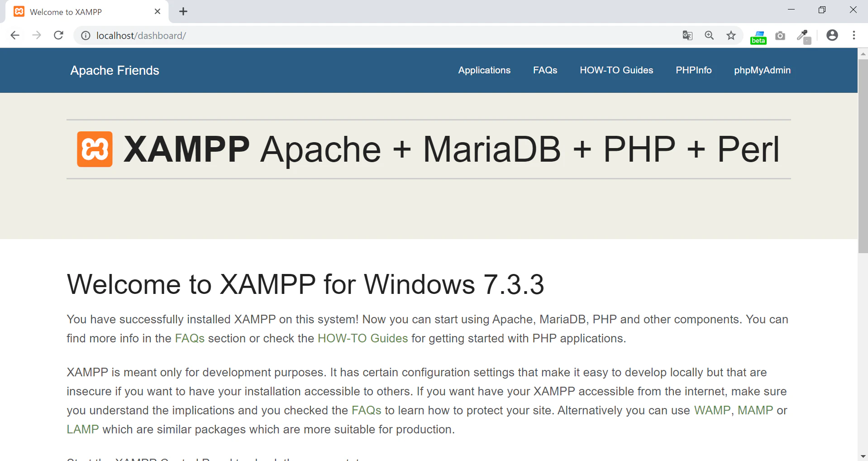This screenshot has width=868, height=461.
Task: Go forward to the next page
Action: coord(37,35)
